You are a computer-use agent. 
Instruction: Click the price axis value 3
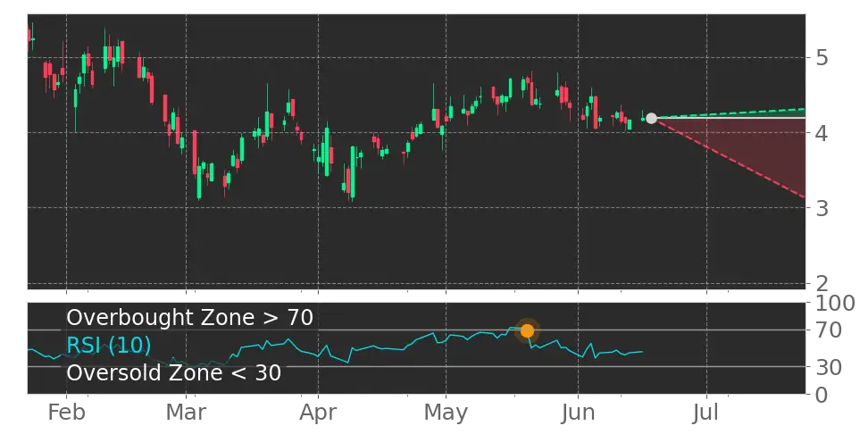tap(822, 208)
